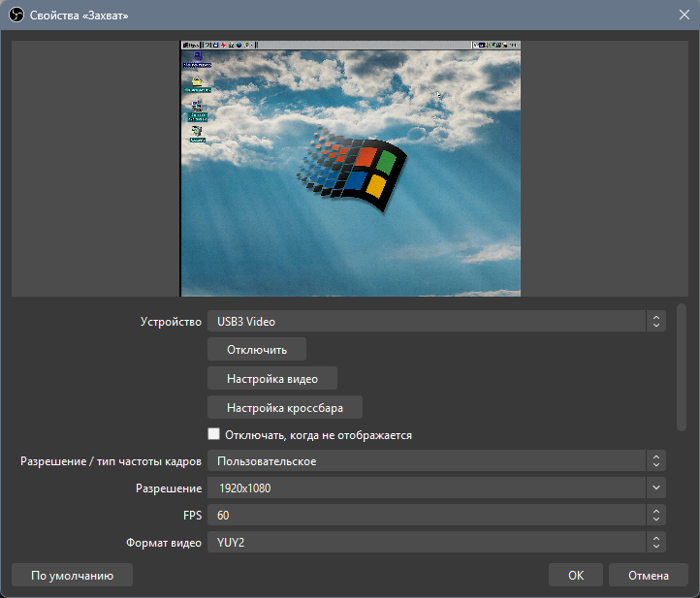Click the Recycle Bin icon in the preview
This screenshot has width=700, height=598.
pos(197,131)
